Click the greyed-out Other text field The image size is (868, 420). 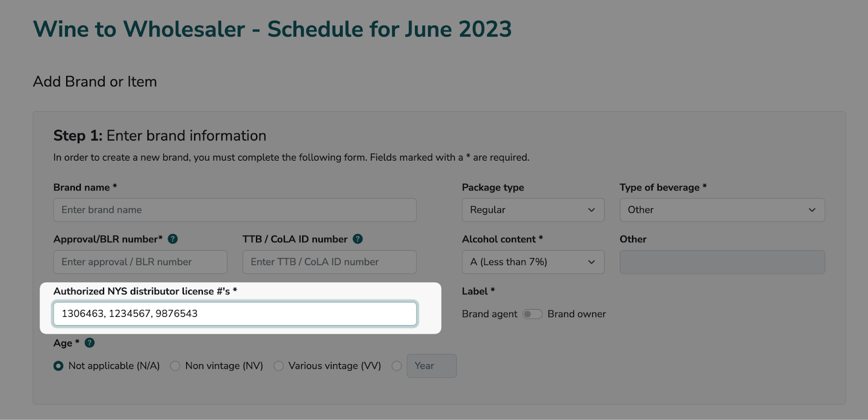722,262
